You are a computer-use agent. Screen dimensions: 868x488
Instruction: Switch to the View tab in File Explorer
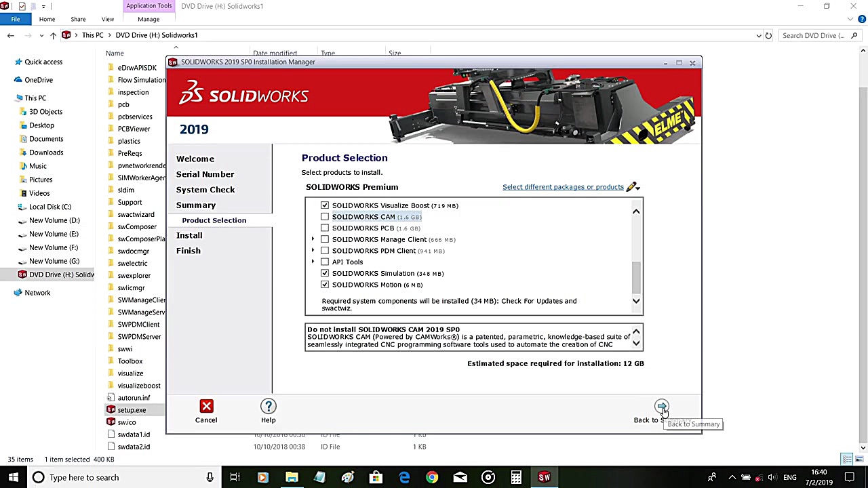click(107, 19)
